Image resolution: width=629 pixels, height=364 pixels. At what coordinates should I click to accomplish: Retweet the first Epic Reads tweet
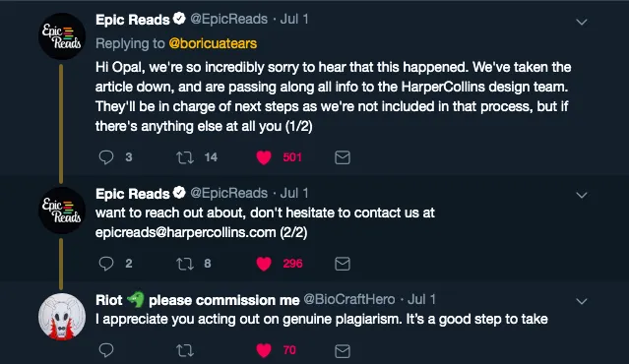(x=185, y=157)
